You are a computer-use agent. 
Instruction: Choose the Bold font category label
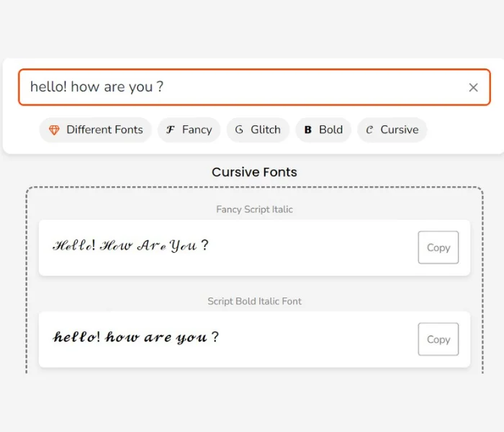(x=330, y=130)
